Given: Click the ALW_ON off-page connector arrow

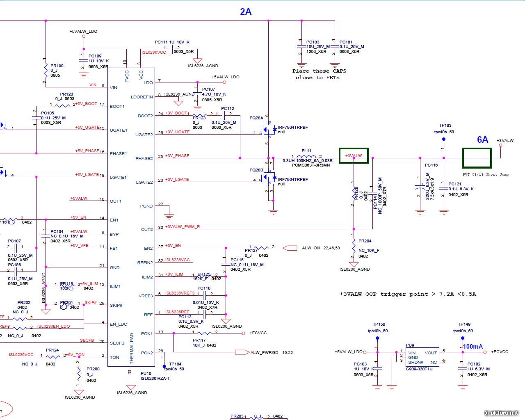Looking at the screenshot, I should [290, 248].
